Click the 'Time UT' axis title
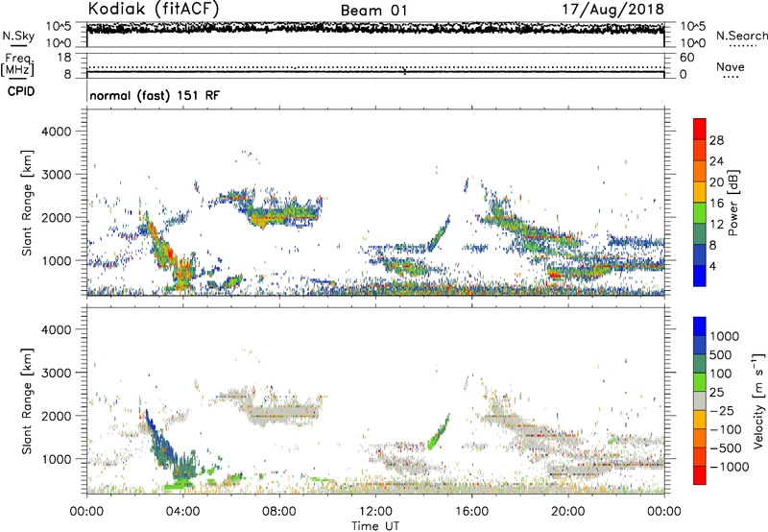 [x=375, y=526]
